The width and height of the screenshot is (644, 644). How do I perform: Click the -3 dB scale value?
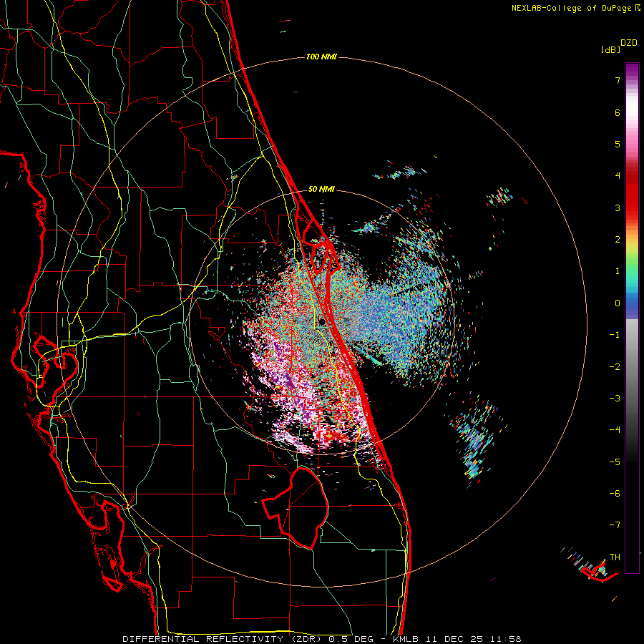(x=615, y=398)
